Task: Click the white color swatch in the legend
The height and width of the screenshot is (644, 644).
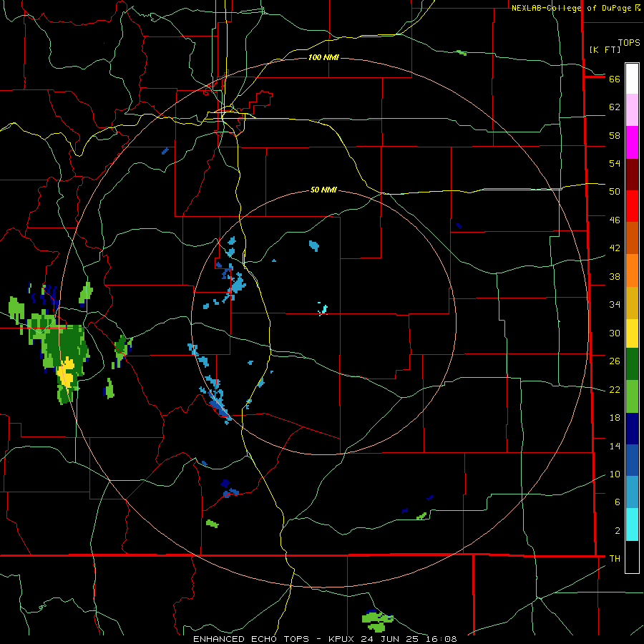Action: (632, 79)
